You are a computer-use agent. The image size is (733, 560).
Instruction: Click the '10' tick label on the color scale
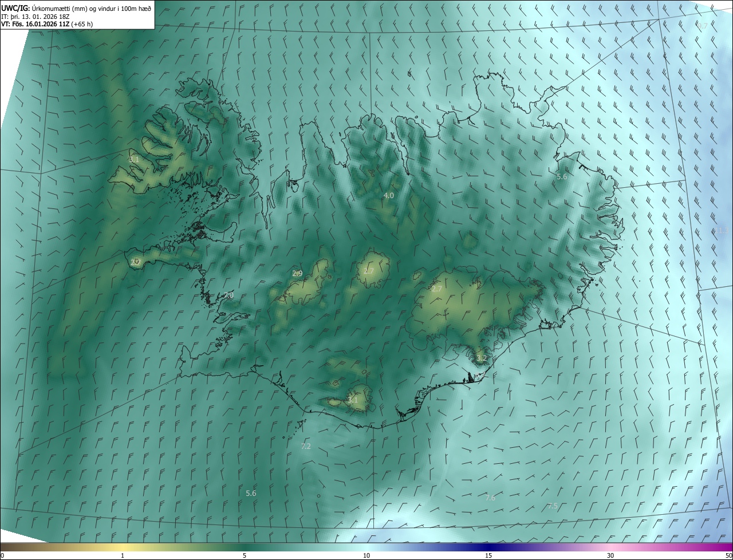point(366,555)
